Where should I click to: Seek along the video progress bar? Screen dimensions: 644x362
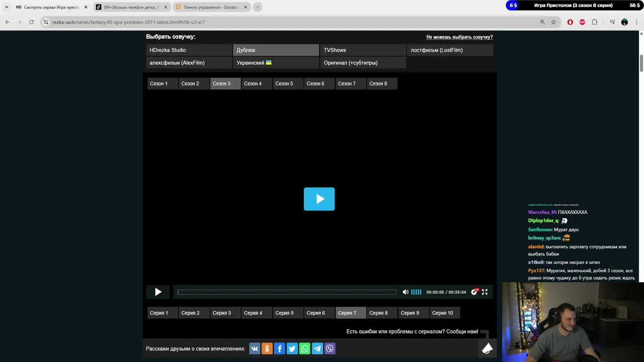(x=287, y=292)
